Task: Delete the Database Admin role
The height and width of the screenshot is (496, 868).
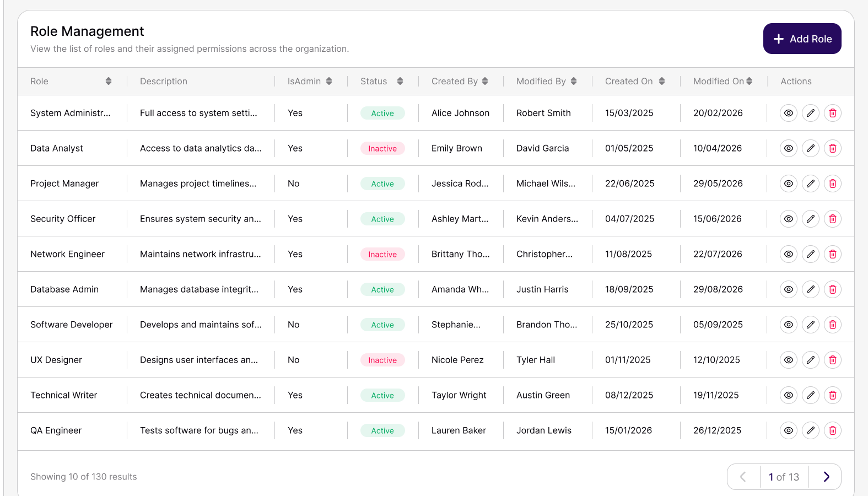Action: [833, 289]
